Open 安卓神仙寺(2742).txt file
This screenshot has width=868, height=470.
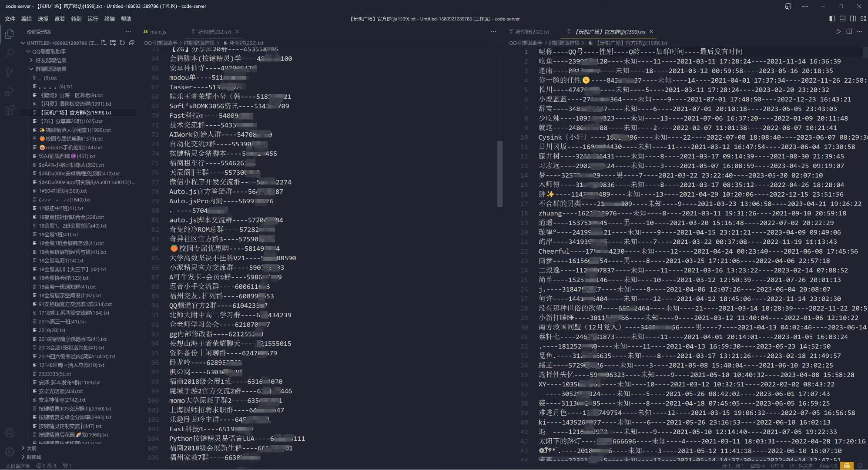pyautogui.click(x=62, y=399)
